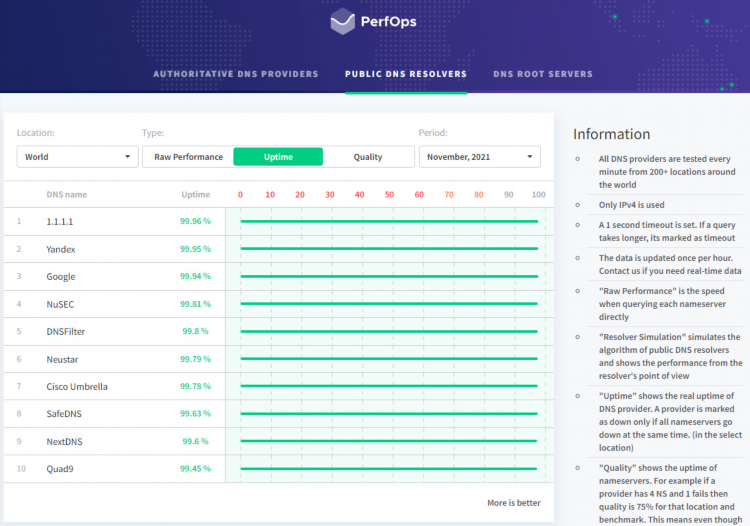Click the Type label

pos(153,133)
